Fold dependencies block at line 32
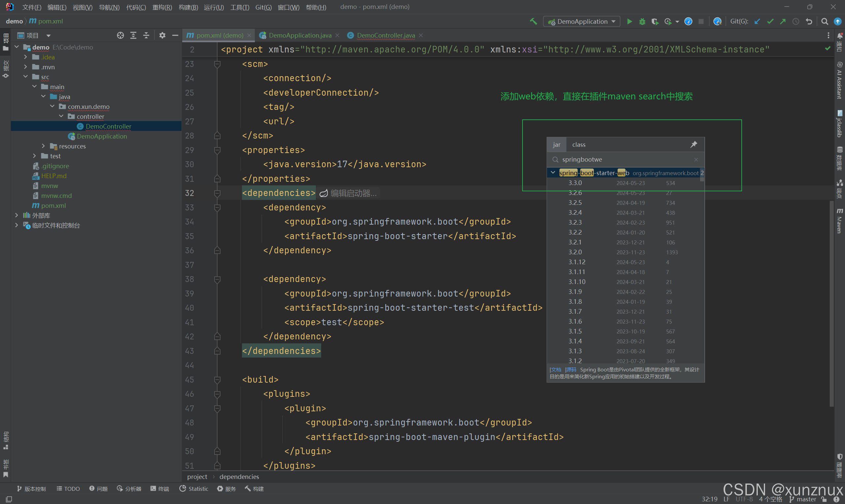The height and width of the screenshot is (504, 845). click(218, 193)
